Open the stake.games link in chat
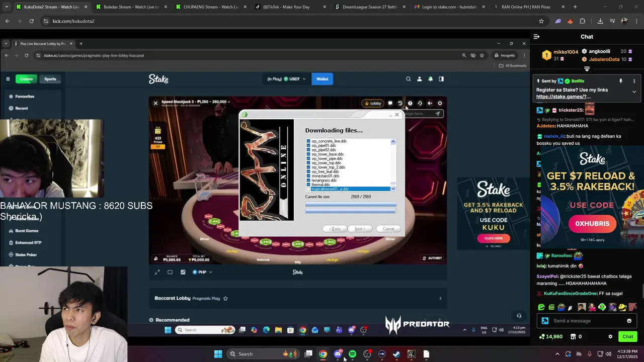 coord(563,97)
